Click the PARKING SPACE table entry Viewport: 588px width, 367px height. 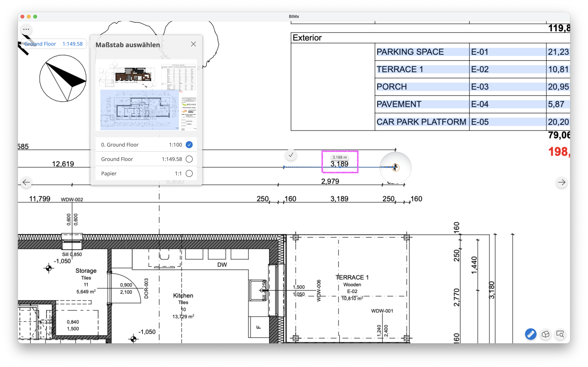point(410,52)
